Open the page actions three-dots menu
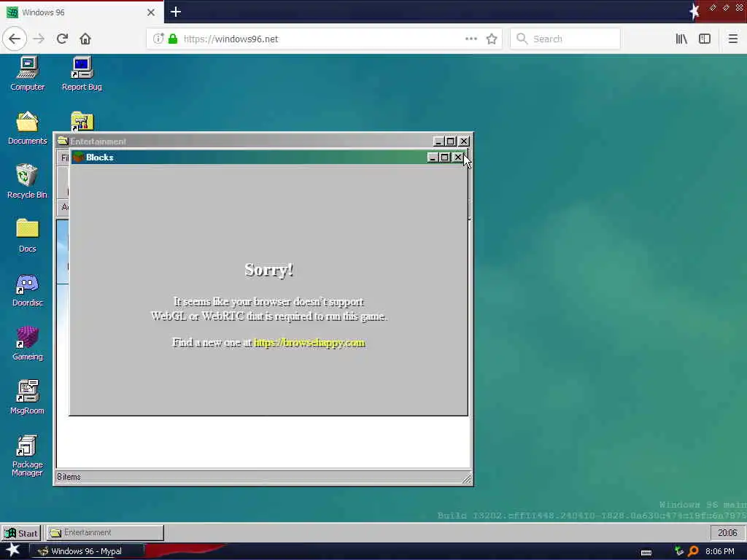This screenshot has width=747, height=560. [471, 39]
